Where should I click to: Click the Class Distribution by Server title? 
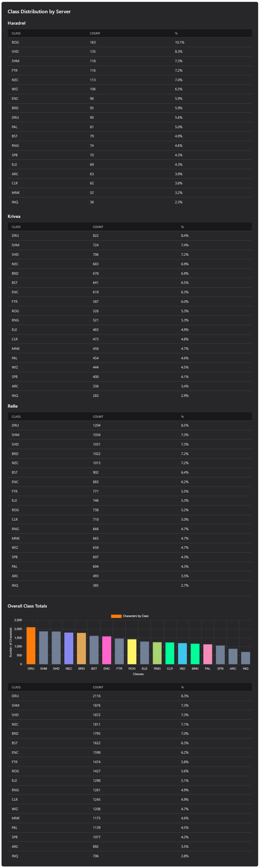39,11
